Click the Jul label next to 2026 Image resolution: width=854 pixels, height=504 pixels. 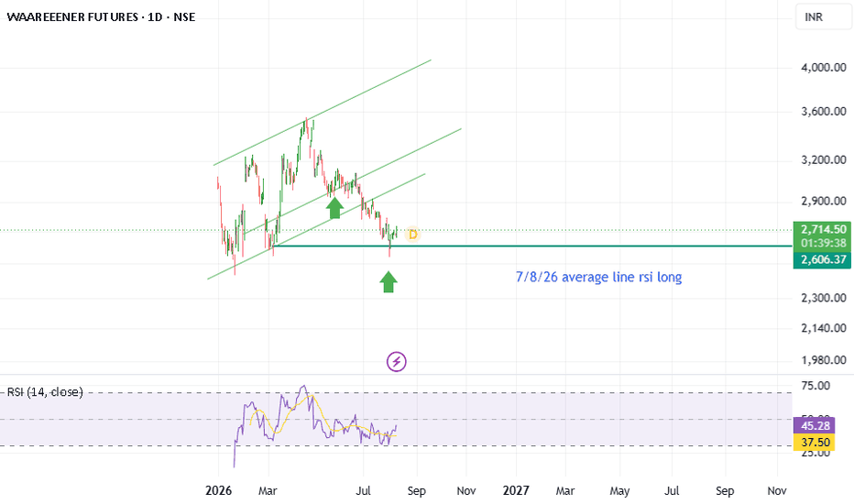[363, 491]
